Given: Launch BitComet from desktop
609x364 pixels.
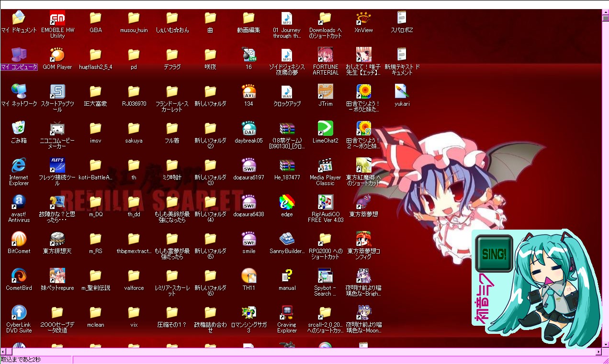Looking at the screenshot, I should click(x=19, y=239).
